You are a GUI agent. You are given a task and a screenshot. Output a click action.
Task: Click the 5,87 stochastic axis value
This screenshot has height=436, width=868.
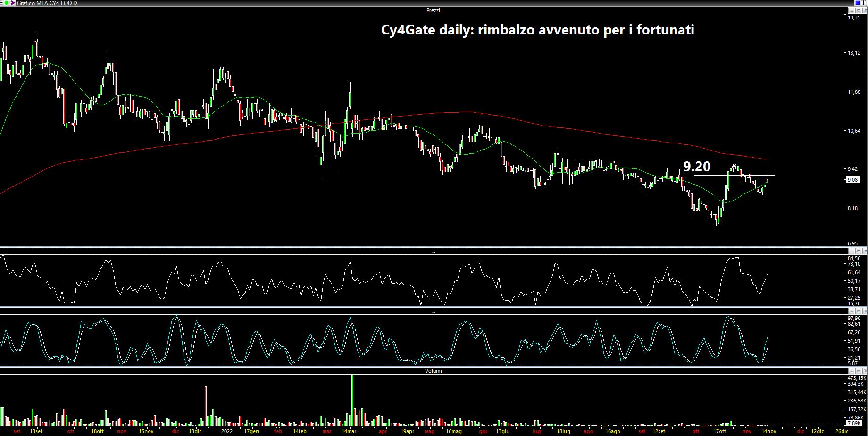853,363
